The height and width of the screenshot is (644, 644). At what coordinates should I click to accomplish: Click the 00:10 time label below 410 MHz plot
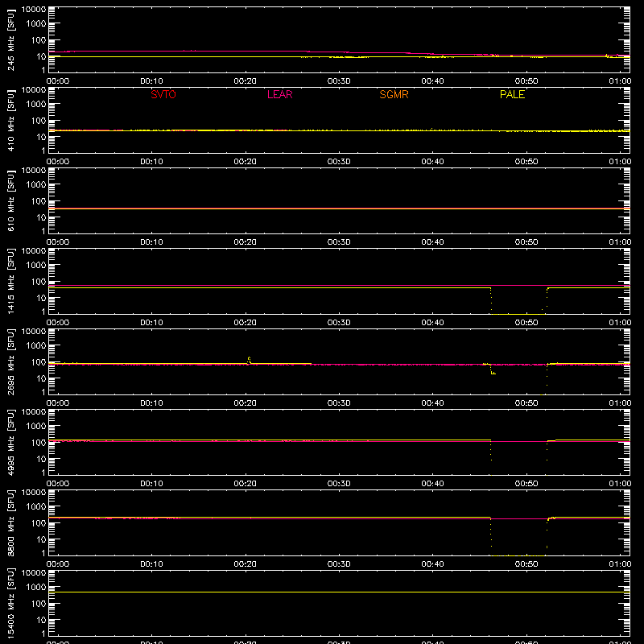(151, 162)
